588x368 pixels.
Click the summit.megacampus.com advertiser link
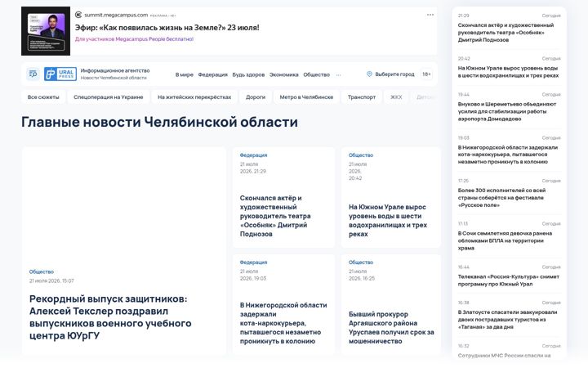pyautogui.click(x=116, y=15)
